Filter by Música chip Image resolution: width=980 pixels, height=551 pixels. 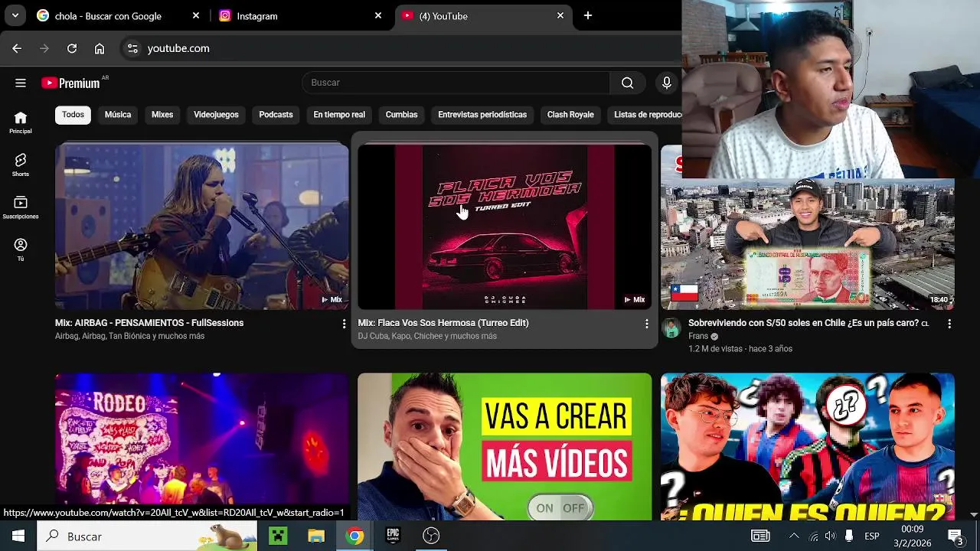(118, 115)
